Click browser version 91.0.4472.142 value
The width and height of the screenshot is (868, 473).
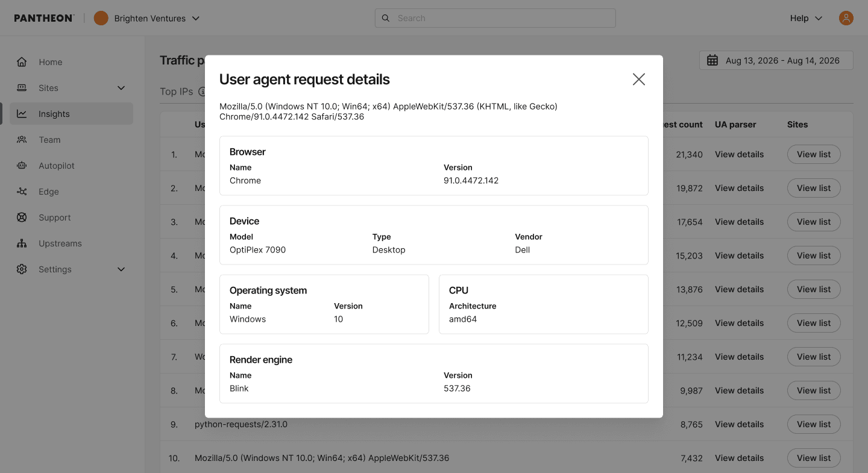[471, 181]
